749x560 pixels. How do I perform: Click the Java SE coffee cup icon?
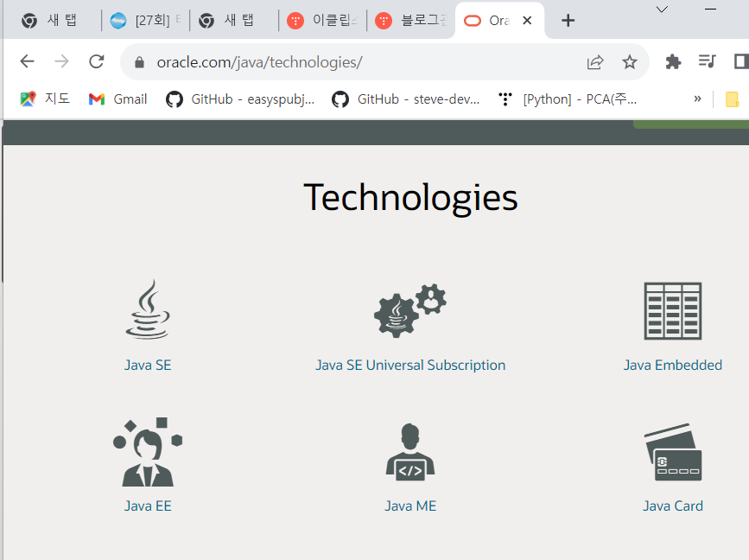pos(148,309)
